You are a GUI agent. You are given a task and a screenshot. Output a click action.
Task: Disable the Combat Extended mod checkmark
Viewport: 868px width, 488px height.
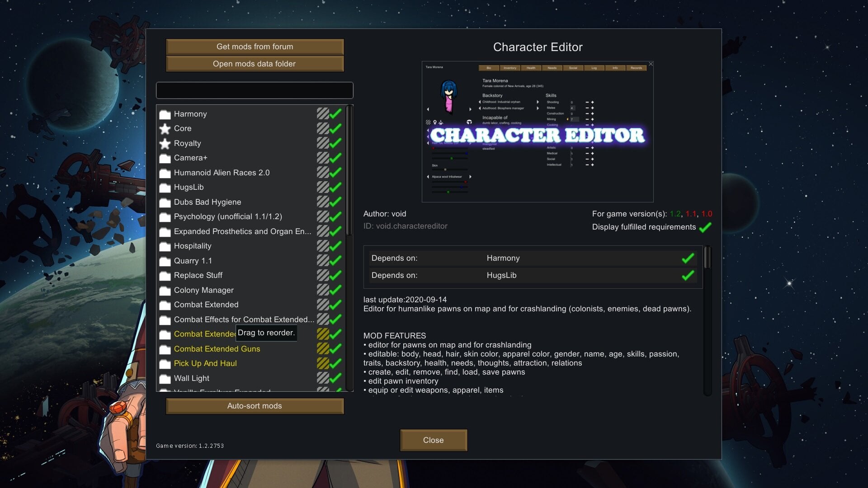335,305
